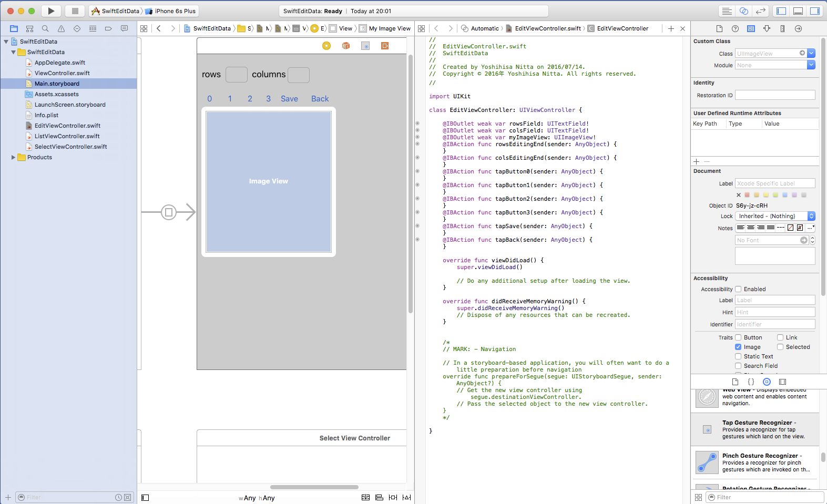Expand the Products folder

click(x=13, y=157)
